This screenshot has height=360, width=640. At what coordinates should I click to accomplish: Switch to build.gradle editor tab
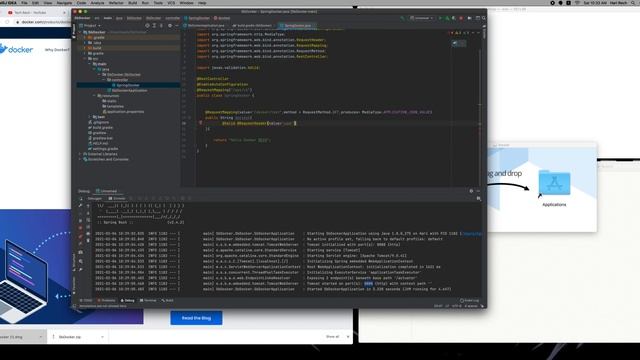click(x=253, y=25)
